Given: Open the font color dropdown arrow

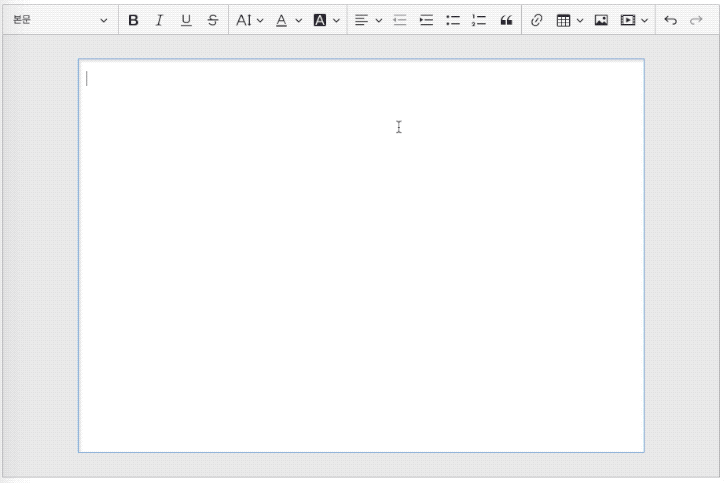Looking at the screenshot, I should (299, 20).
